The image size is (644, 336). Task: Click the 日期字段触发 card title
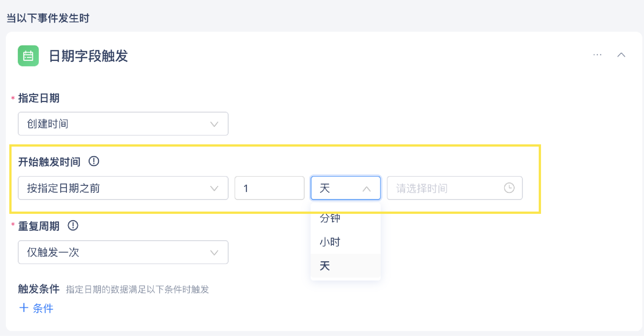click(88, 56)
